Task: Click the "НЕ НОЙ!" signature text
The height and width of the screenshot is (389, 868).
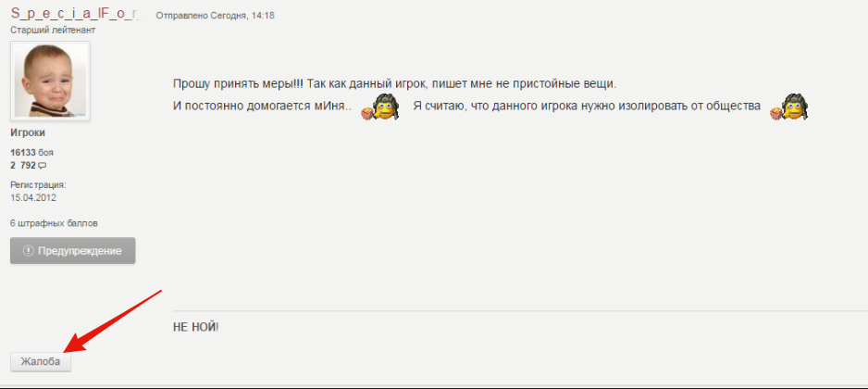Action: 196,327
